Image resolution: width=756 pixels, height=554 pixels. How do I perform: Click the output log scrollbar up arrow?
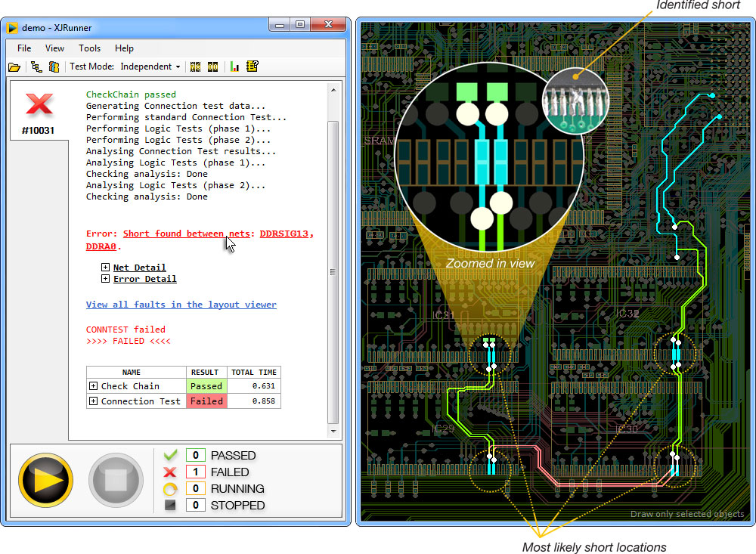point(333,90)
